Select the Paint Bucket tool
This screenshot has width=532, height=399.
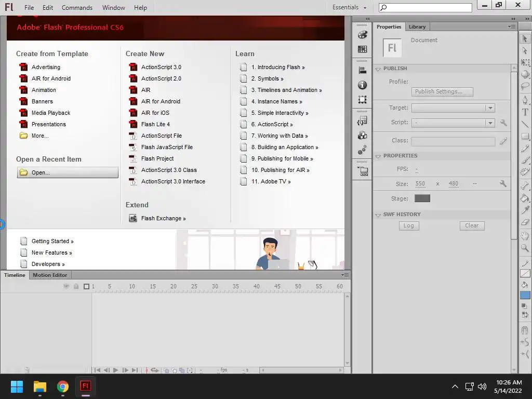tap(525, 198)
